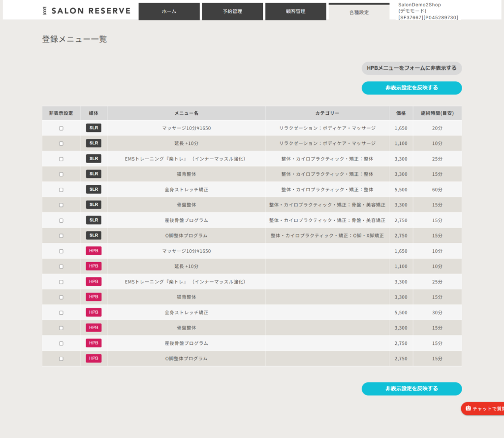Click HPB badge on 延長 +10分 row
Screen dimensions: 504x438
point(94,266)
